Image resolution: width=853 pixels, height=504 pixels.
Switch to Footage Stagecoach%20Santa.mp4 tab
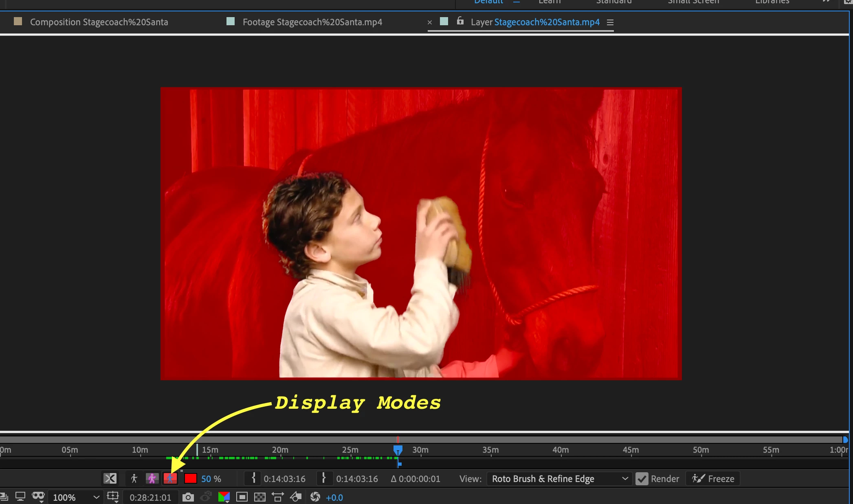pyautogui.click(x=312, y=22)
